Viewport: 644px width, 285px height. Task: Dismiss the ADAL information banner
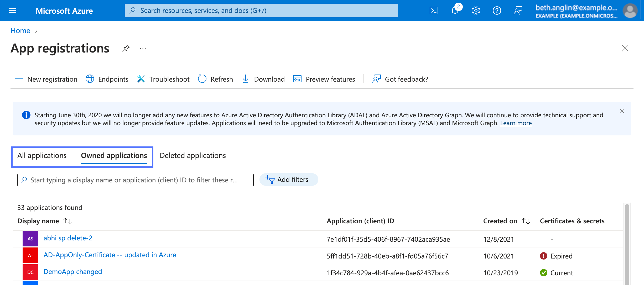[x=622, y=111]
